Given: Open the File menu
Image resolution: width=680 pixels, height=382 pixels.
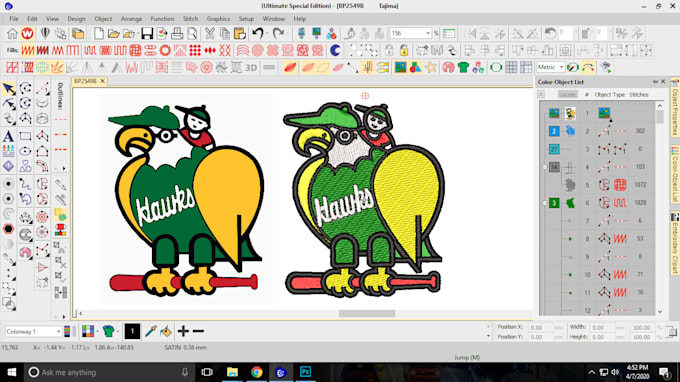Looking at the screenshot, I should [x=14, y=19].
